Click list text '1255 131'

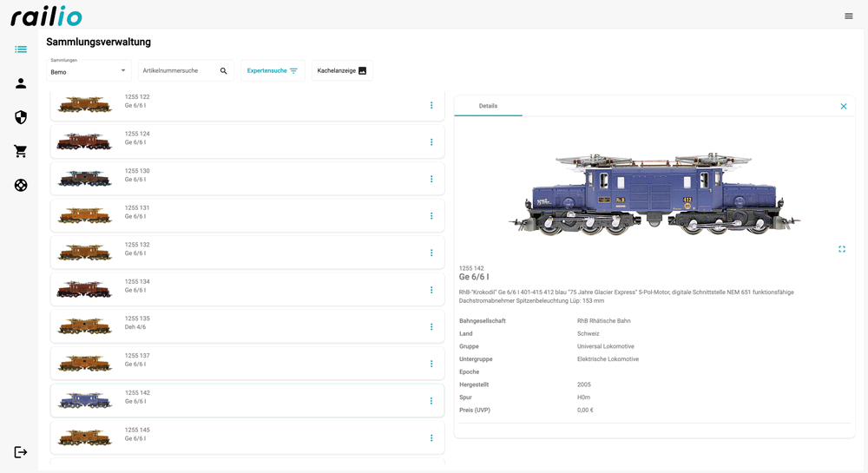point(137,208)
